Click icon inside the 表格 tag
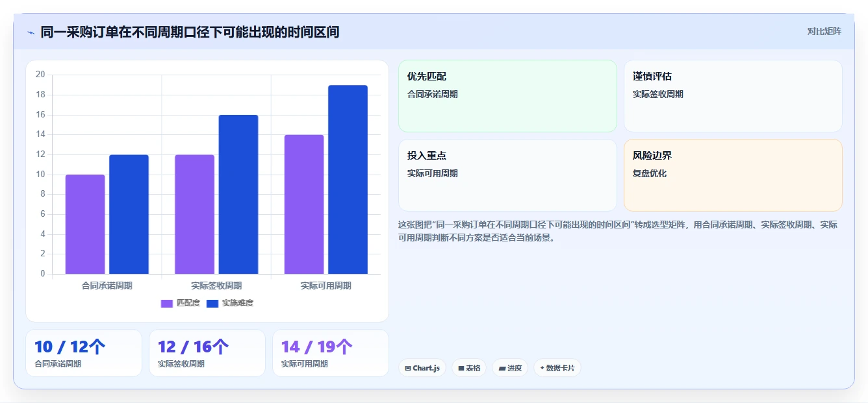The width and height of the screenshot is (868, 403). click(x=461, y=368)
